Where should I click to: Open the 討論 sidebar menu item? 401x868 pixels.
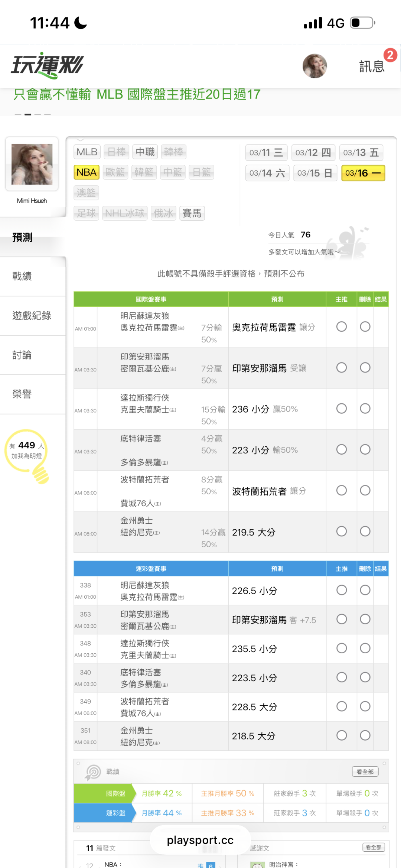[x=22, y=355]
